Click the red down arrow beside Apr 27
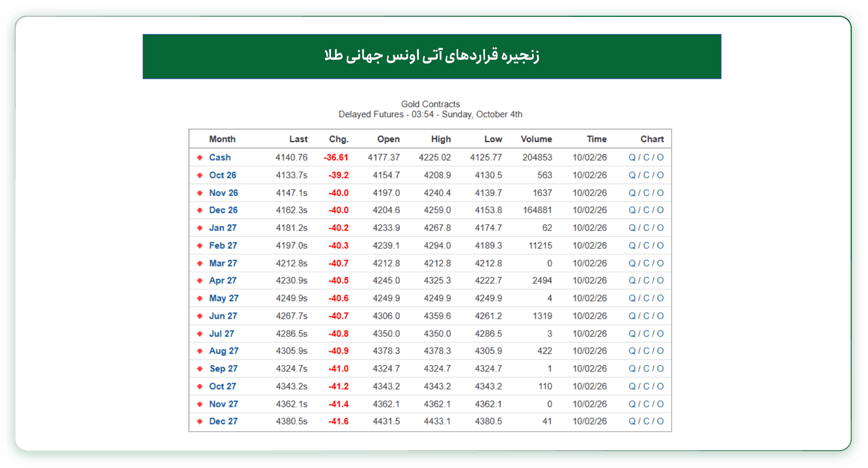Screen dimensions: 868x468 200,281
